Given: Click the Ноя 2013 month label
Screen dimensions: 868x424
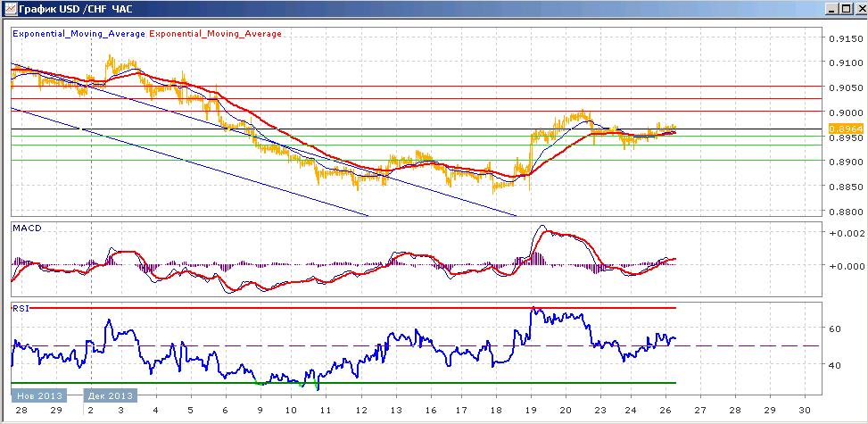Looking at the screenshot, I should coord(39,395).
